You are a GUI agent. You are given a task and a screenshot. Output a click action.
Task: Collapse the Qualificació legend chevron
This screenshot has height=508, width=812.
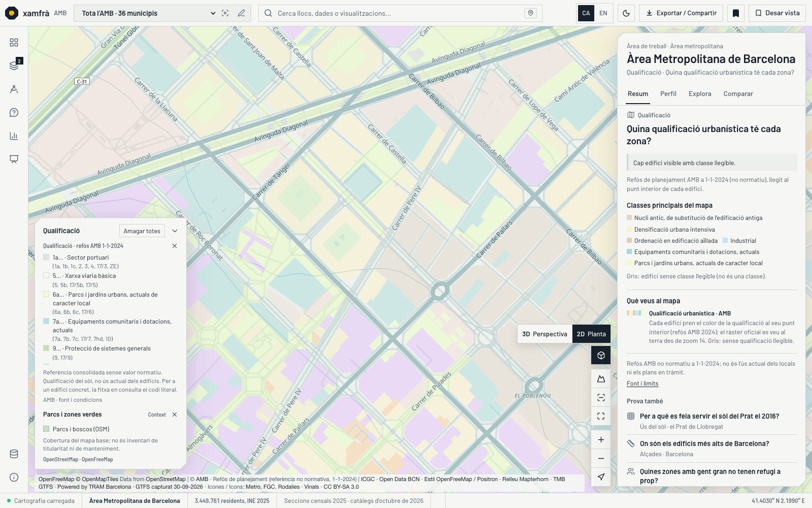175,231
